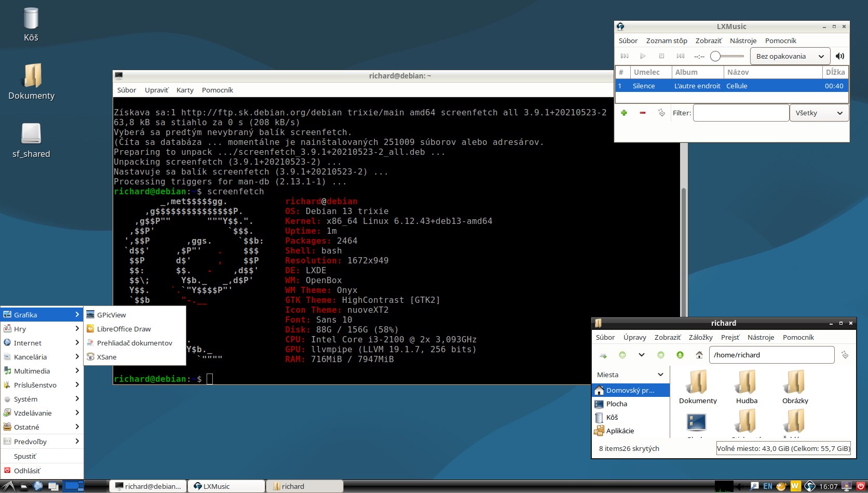This screenshot has height=493, width=868.
Task: Collapse the 'Miesta' places dropdown
Action: coord(660,374)
